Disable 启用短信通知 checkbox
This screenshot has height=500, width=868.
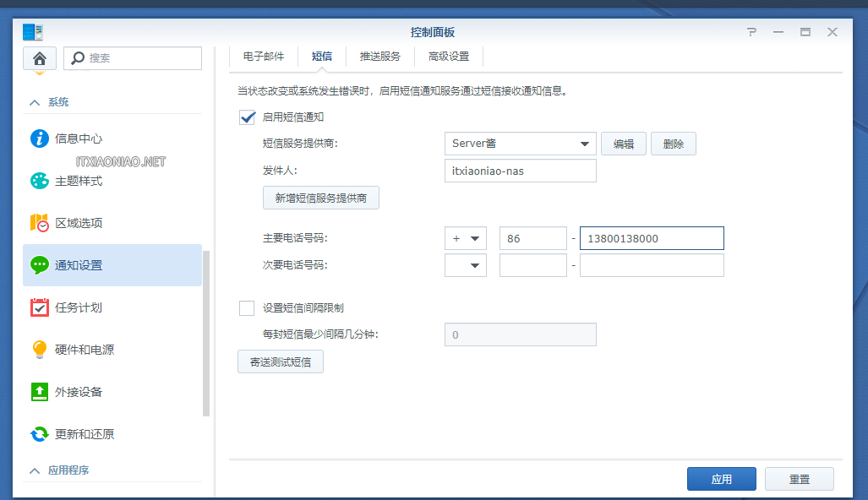coord(248,117)
